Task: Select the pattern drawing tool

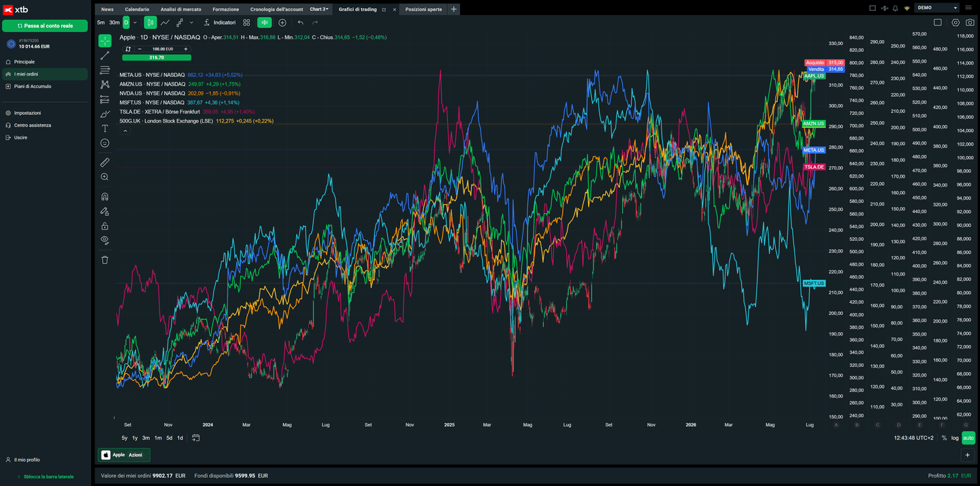Action: [105, 84]
